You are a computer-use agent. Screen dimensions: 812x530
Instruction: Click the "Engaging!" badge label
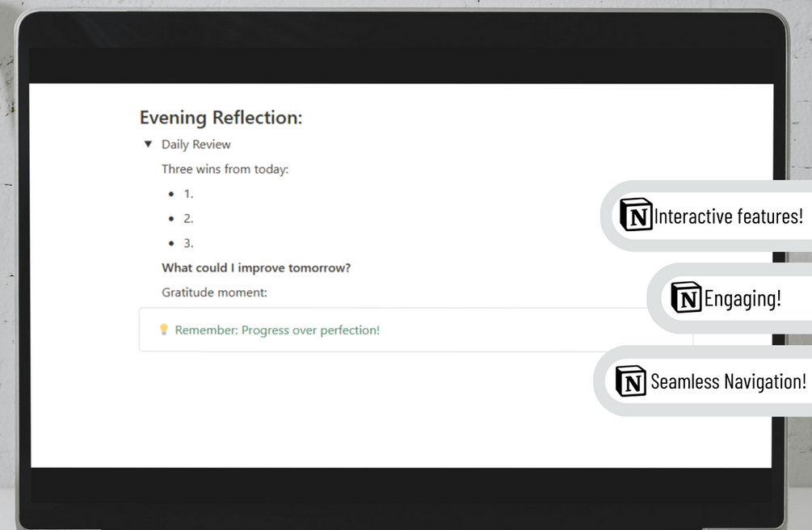(x=743, y=299)
